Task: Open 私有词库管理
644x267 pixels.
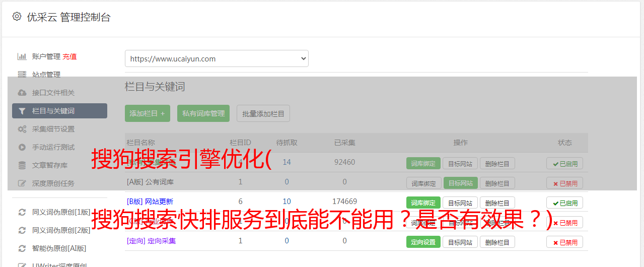Action: pos(203,113)
